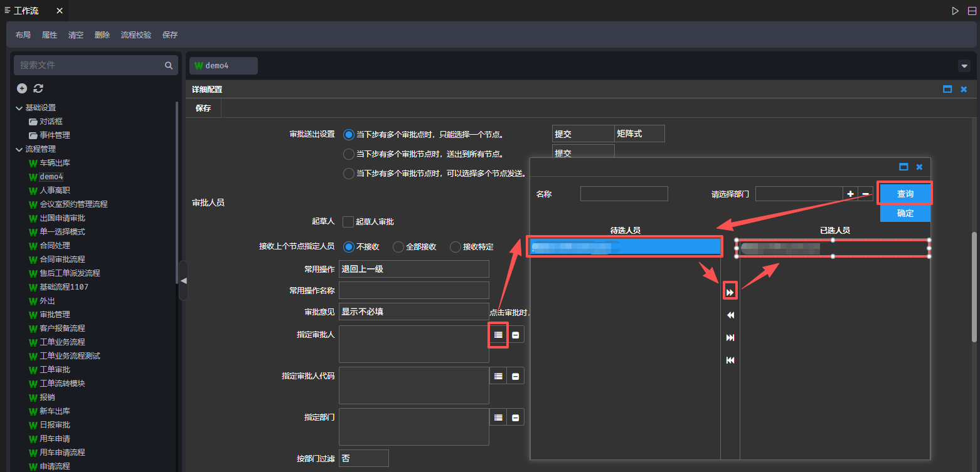980x472 pixels.
Task: Collapse the 流程管理 tree group
Action: click(19, 149)
